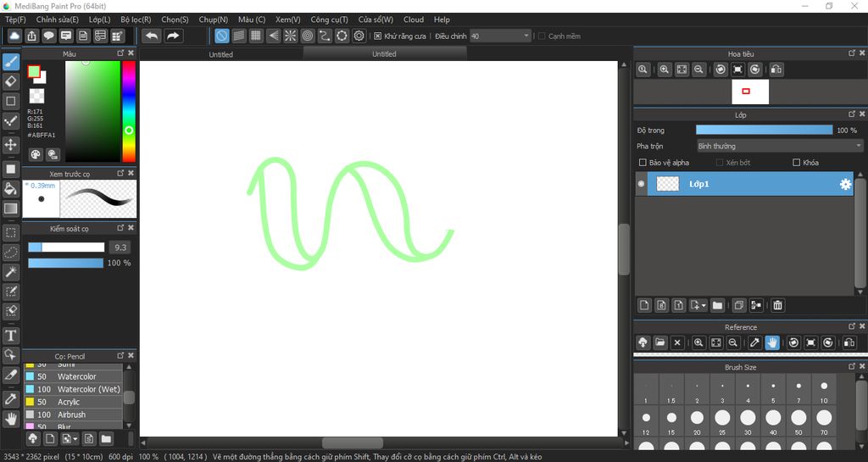Enable crisscross grid snap guide
This screenshot has height=462, width=868.
pos(256,36)
